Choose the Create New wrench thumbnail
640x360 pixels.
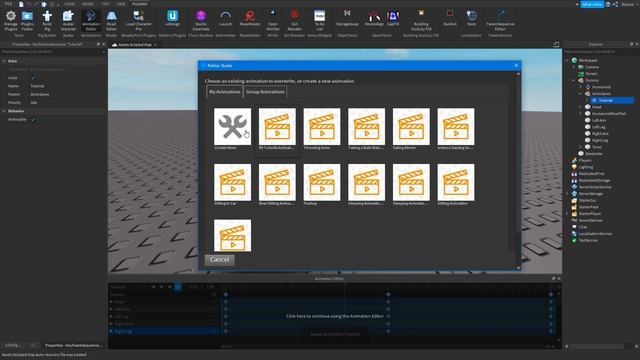tap(232, 127)
